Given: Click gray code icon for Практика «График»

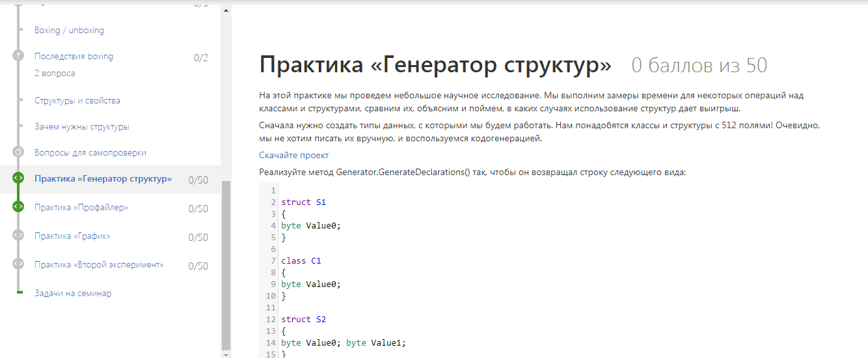Looking at the screenshot, I should point(18,235).
